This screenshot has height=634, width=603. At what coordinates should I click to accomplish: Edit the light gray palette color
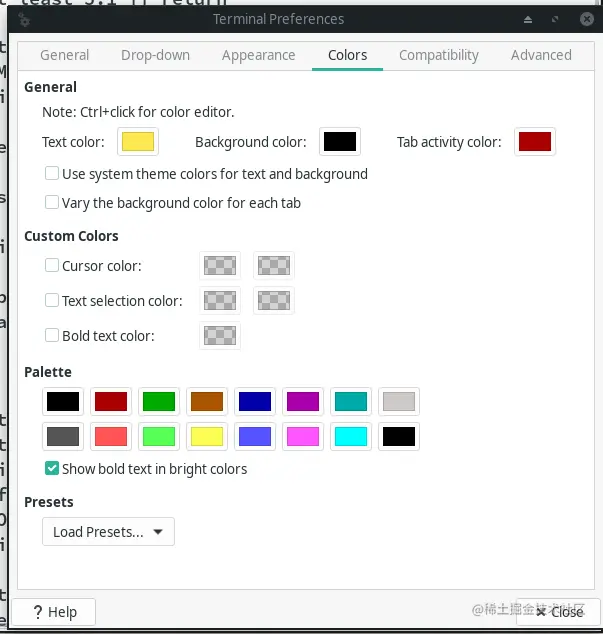(x=399, y=402)
